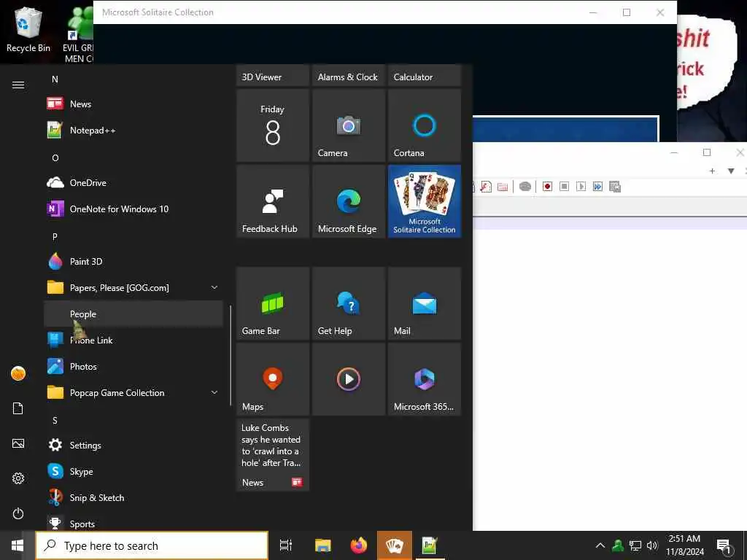Expand Popcap Game Collection folder
The height and width of the screenshot is (560, 747).
(133, 393)
